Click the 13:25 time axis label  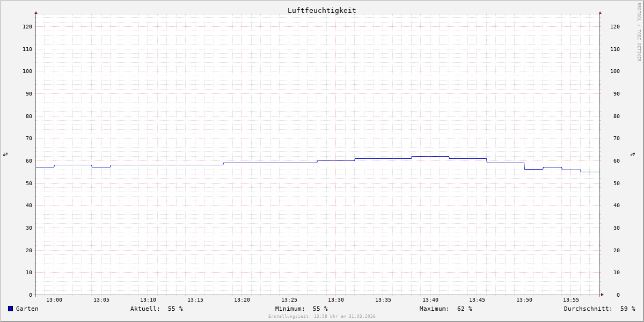(289, 300)
